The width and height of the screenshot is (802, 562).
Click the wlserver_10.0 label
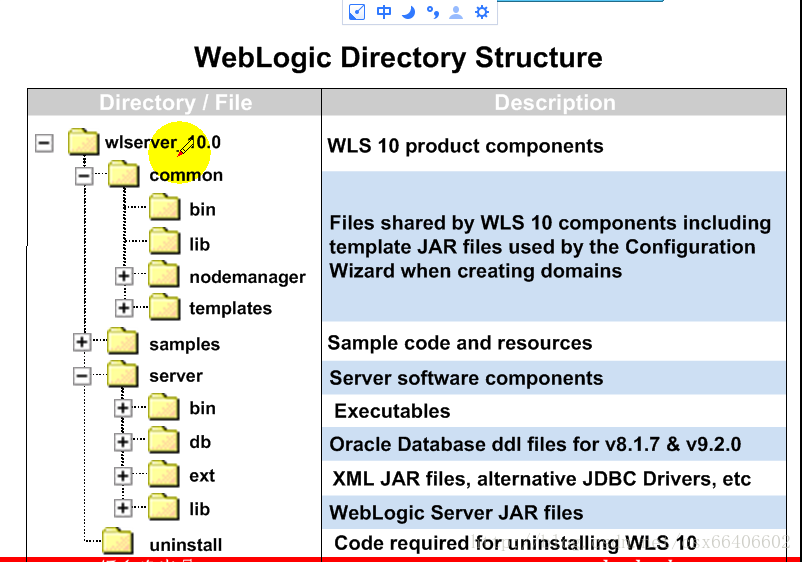163,142
